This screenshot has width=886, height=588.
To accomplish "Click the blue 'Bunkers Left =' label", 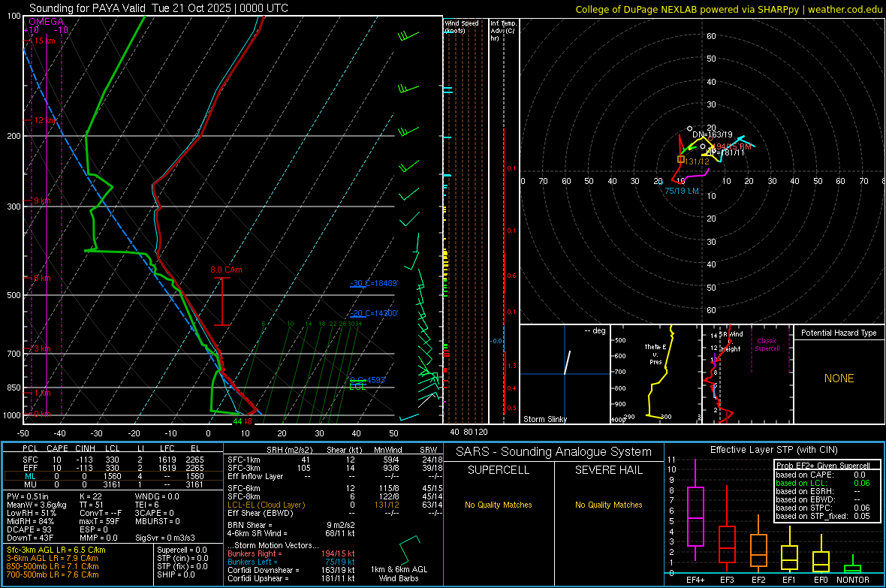I will [252, 562].
